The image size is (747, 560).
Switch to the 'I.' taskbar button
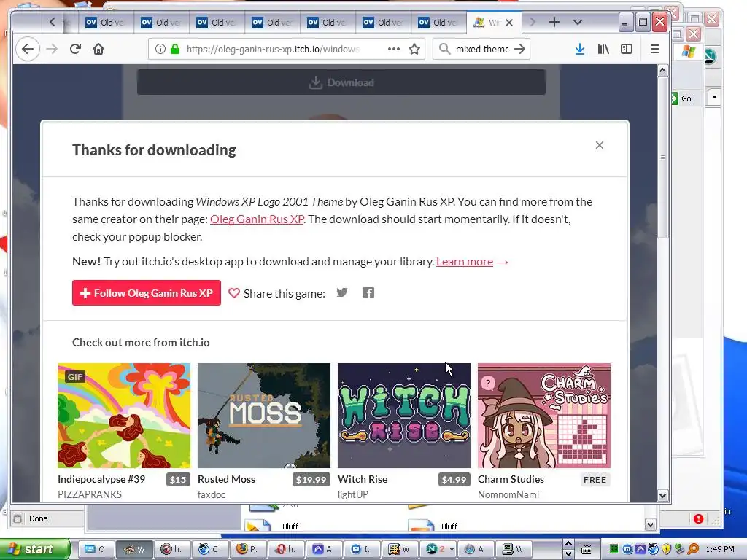(x=362, y=549)
